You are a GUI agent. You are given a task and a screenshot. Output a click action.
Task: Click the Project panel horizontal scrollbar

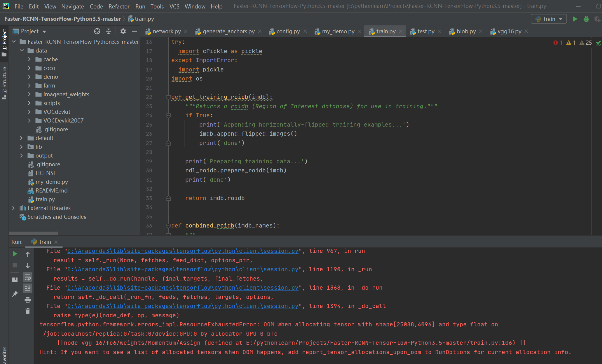click(34, 233)
